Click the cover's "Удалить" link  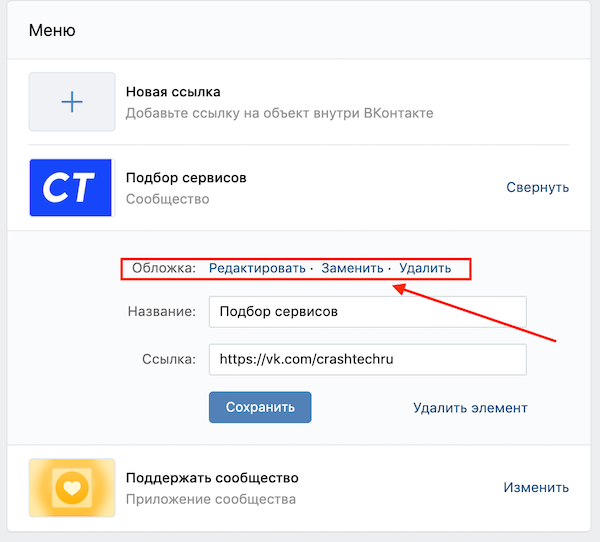click(425, 268)
